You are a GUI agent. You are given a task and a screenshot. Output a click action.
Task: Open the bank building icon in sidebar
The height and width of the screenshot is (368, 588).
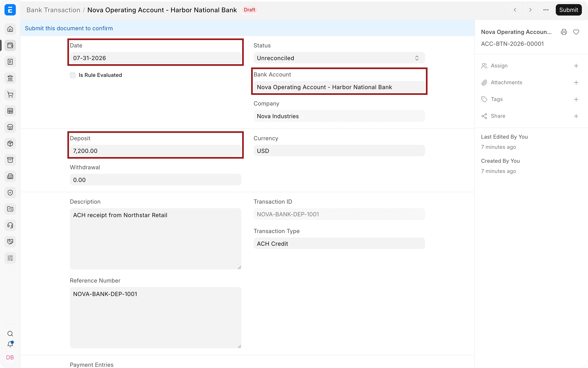click(x=10, y=78)
